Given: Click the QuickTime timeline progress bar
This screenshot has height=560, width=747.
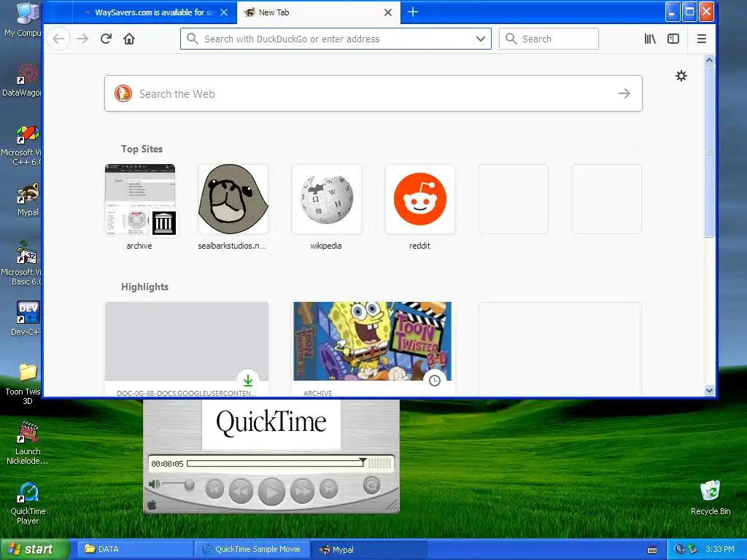Looking at the screenshot, I should tap(274, 463).
